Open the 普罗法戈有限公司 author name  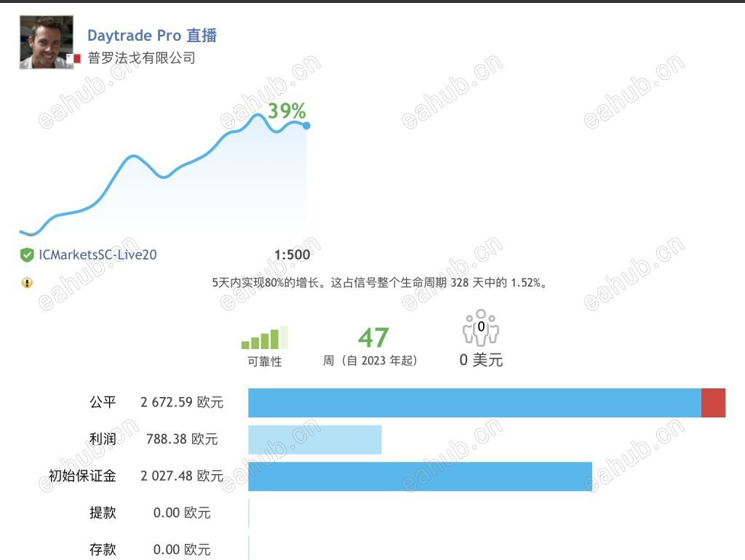pyautogui.click(x=142, y=58)
